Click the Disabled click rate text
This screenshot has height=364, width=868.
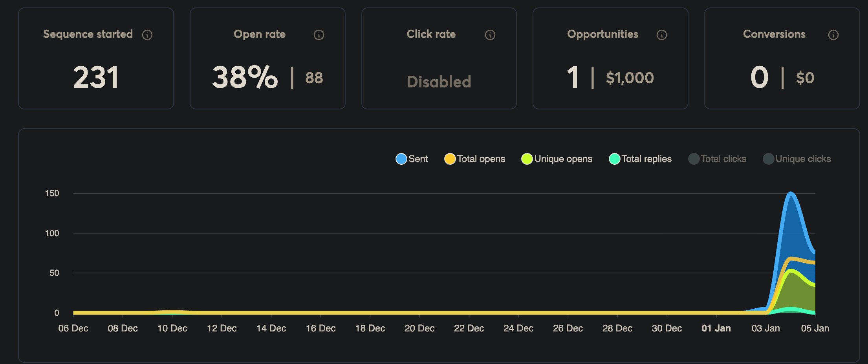[439, 82]
